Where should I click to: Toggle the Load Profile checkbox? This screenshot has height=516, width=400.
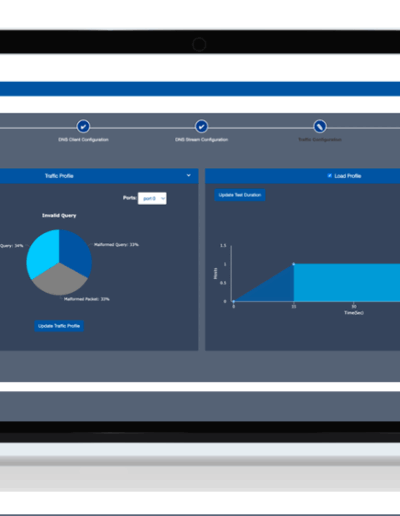pyautogui.click(x=330, y=176)
